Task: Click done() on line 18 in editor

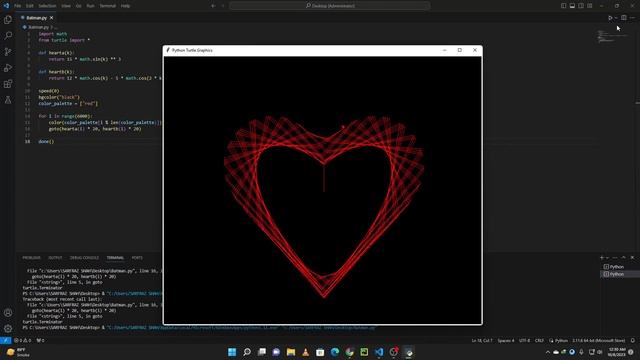Action: click(x=46, y=142)
